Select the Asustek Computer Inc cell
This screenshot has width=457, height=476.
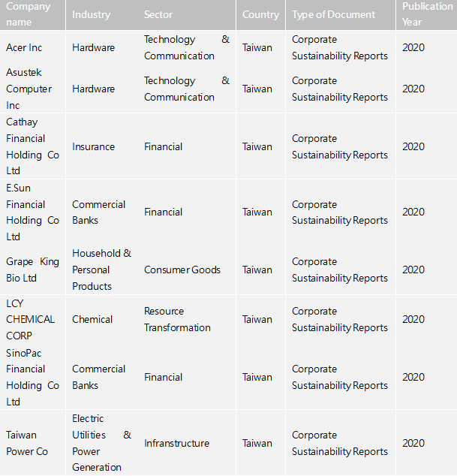coord(29,89)
